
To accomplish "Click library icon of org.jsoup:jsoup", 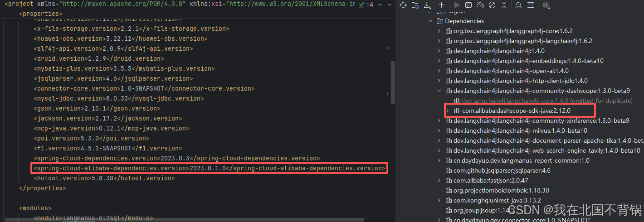I will pos(449,210).
